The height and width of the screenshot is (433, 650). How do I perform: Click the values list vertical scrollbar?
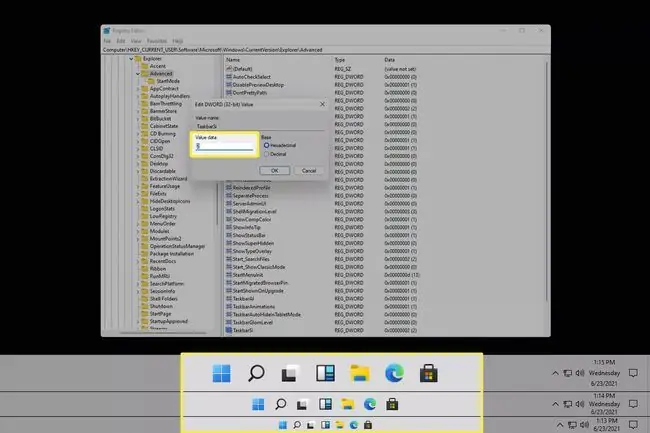click(547, 182)
